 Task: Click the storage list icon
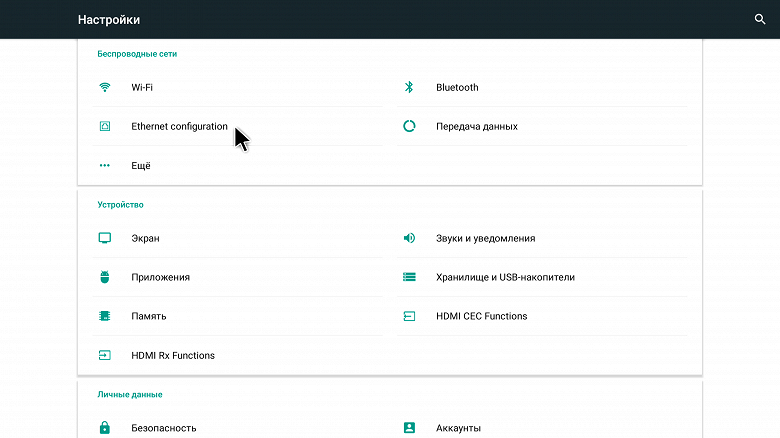tap(409, 277)
